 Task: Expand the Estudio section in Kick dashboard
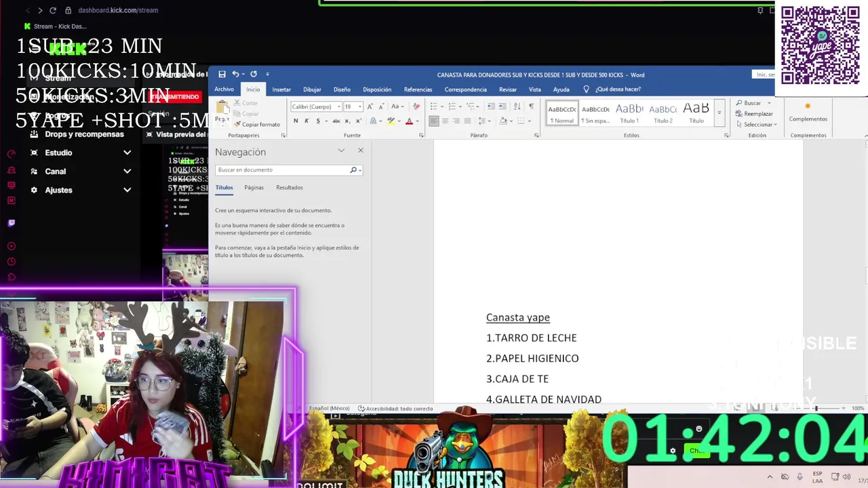pos(127,152)
